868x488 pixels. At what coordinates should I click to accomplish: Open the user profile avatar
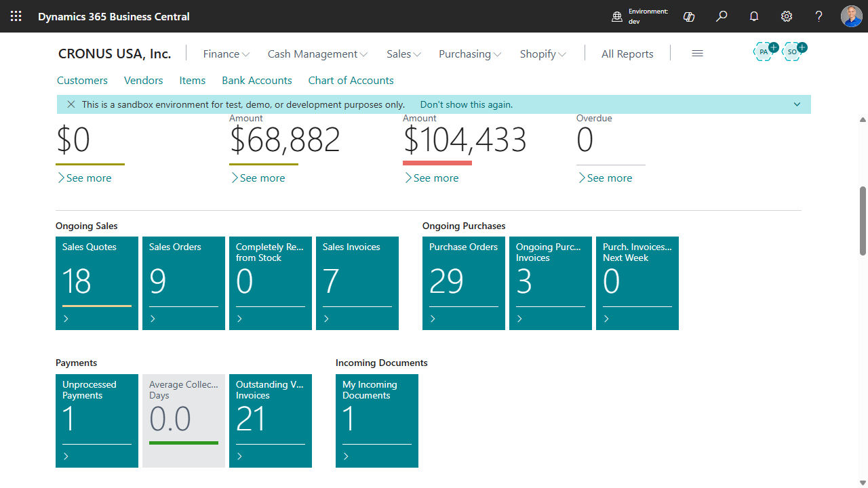[x=852, y=16]
